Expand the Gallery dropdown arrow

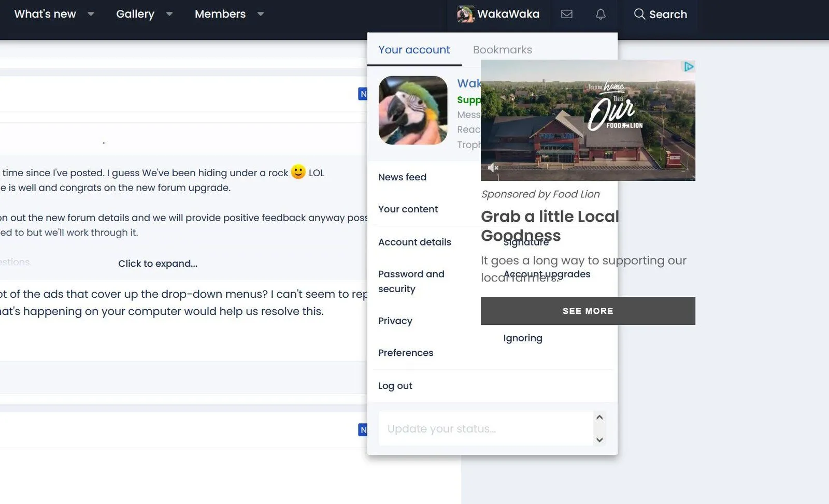coord(169,14)
